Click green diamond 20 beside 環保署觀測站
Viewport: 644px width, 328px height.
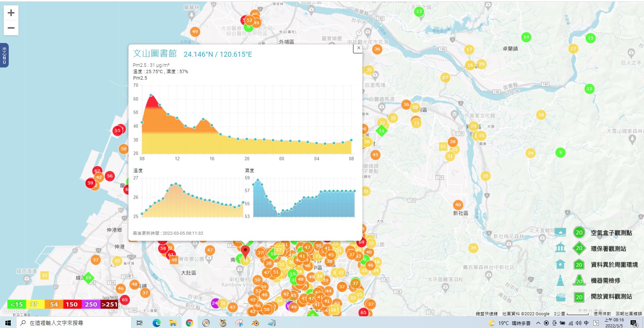579,248
